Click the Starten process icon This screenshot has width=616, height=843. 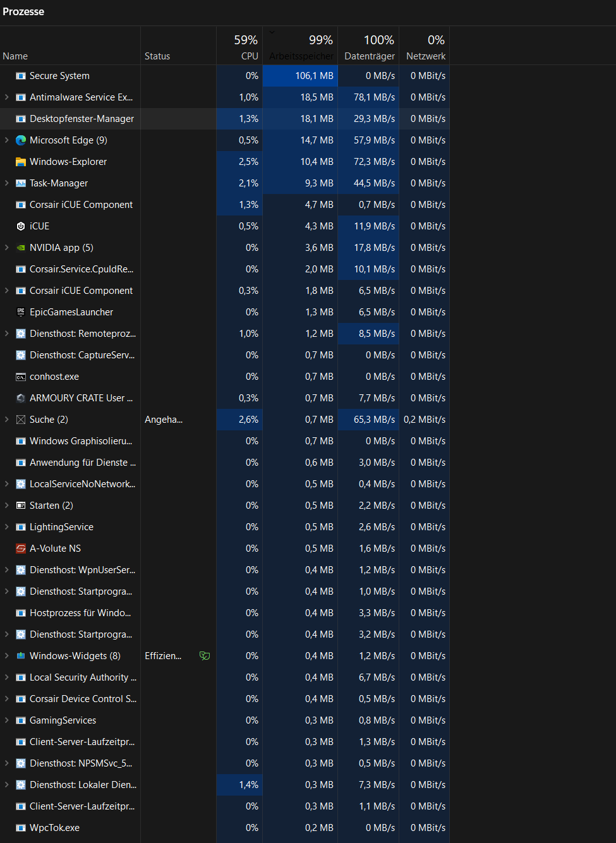[x=21, y=506]
